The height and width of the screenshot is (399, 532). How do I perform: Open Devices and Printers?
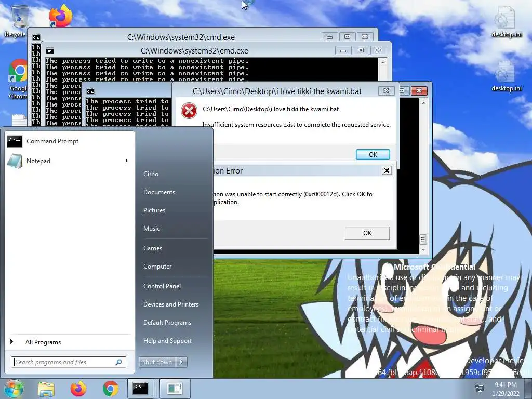click(170, 304)
